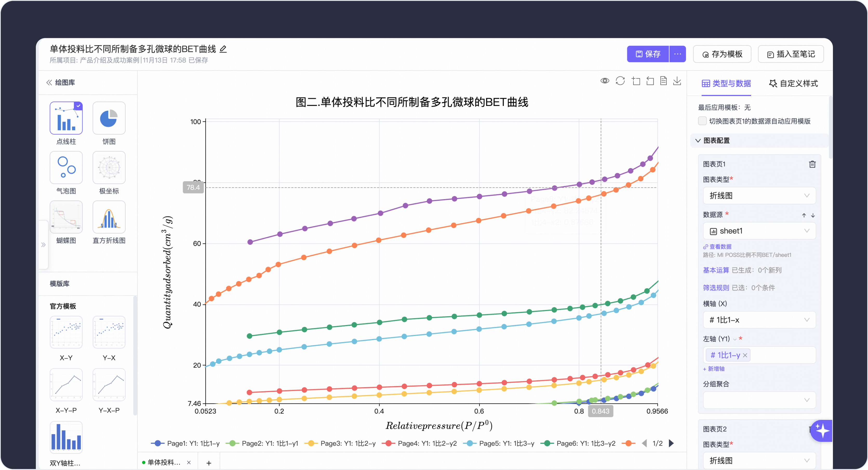Click the crop canvas icon in chart toolbar
This screenshot has height=470, width=868.
click(636, 81)
